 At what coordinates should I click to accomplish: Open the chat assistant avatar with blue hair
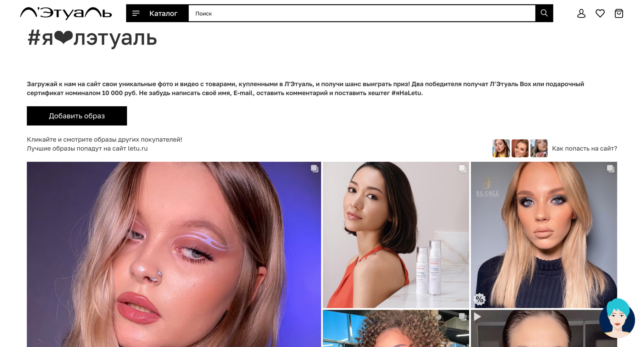point(617,318)
